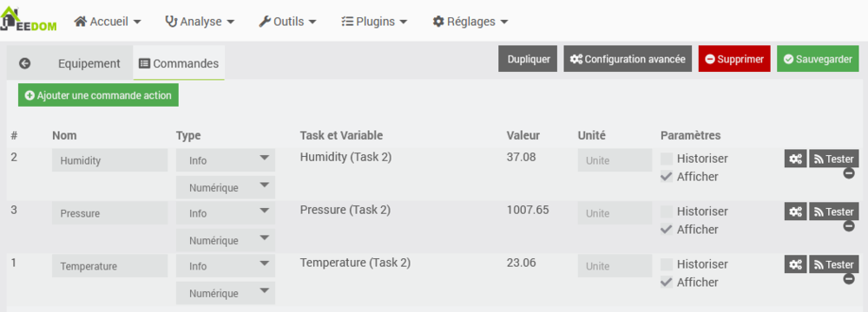The height and width of the screenshot is (312, 868).
Task: Remove the Humidity command with minus icon
Action: [849, 173]
